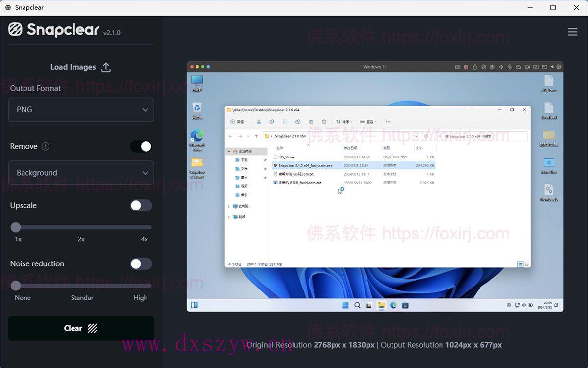Click the view dropdown in previewed Explorer toolbar

coord(368,122)
